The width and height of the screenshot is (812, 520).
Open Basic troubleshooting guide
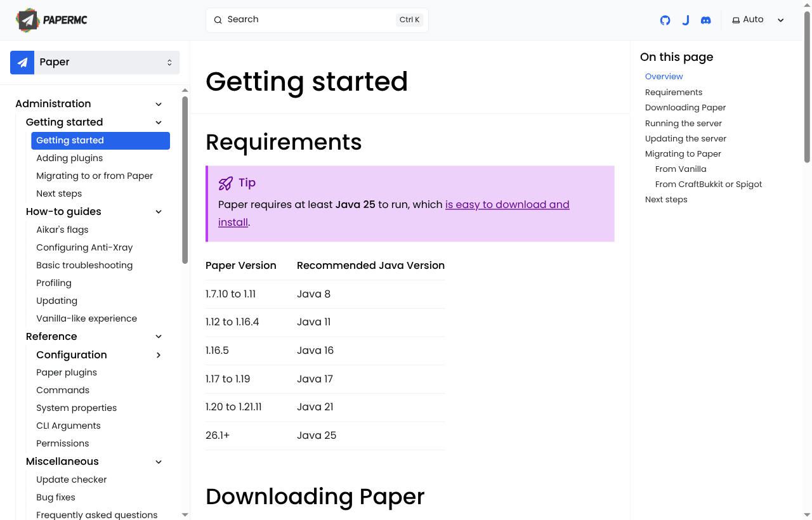click(84, 266)
